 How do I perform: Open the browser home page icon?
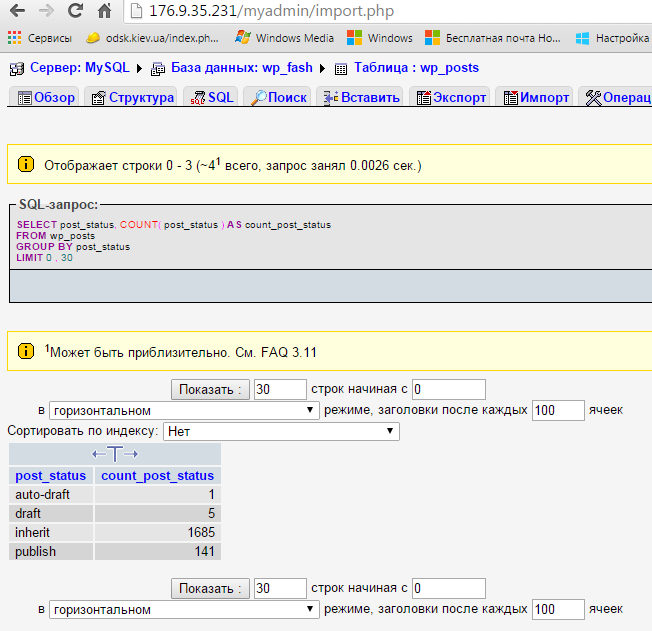click(x=104, y=11)
